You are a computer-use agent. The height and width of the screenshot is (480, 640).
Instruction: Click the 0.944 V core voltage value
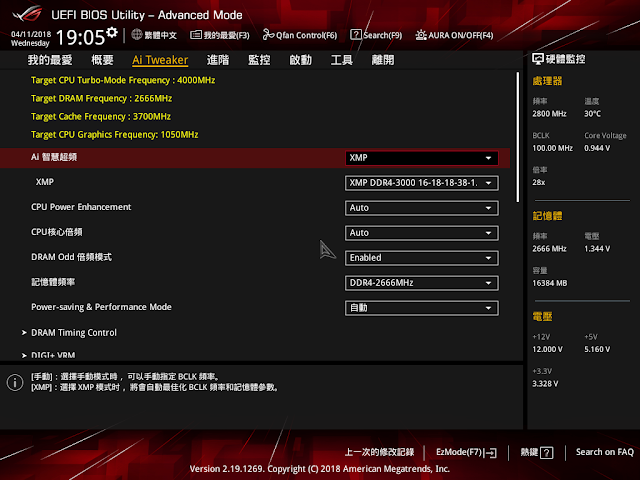[x=597, y=148]
